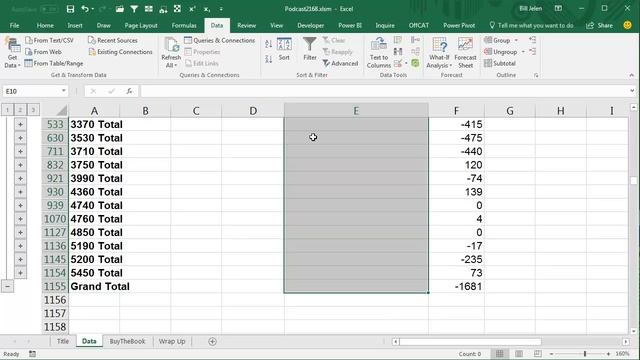Open the What-If Analysis menu
This screenshot has width=640, height=360.
pos(439,53)
